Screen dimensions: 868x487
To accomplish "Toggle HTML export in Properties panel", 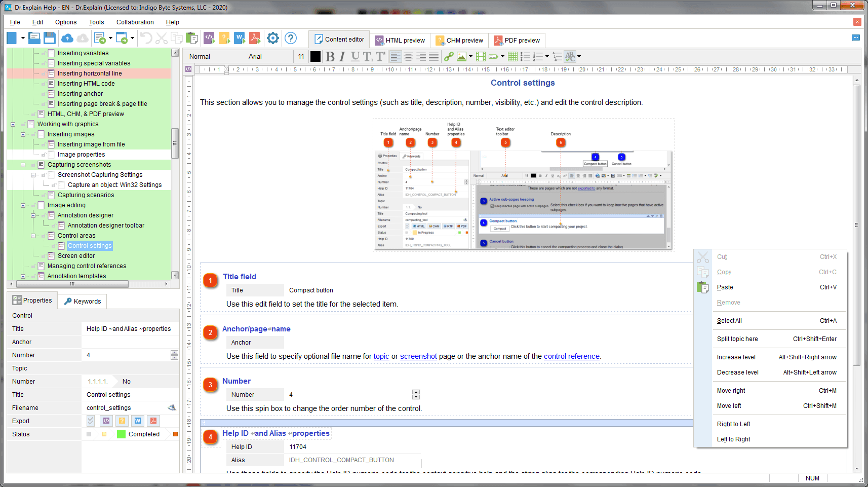I will pos(106,421).
